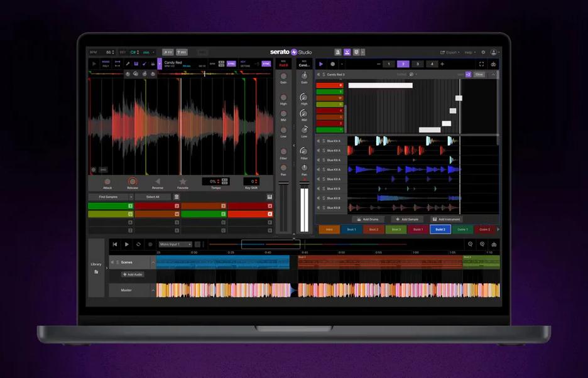Viewport: 588px width, 378px height.
Task: Click the Add Instrument button
Action: pos(446,219)
